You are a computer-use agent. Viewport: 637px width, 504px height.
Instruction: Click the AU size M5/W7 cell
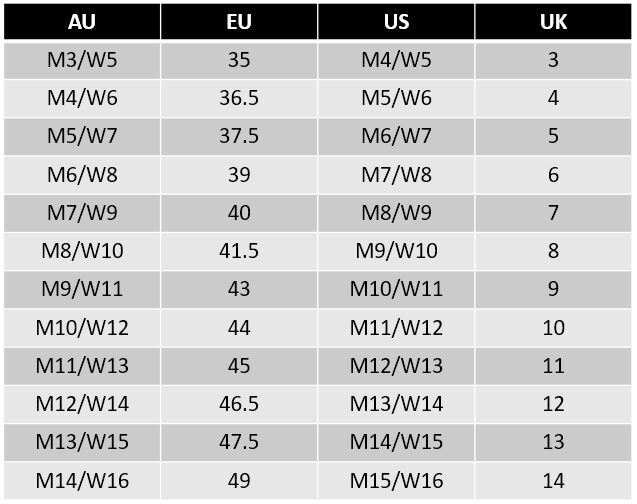tap(82, 136)
